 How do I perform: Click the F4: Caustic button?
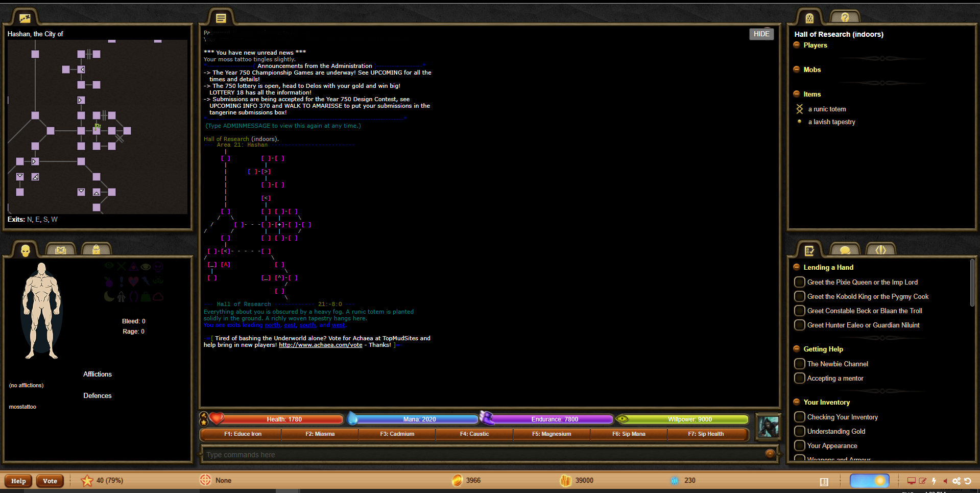point(474,434)
